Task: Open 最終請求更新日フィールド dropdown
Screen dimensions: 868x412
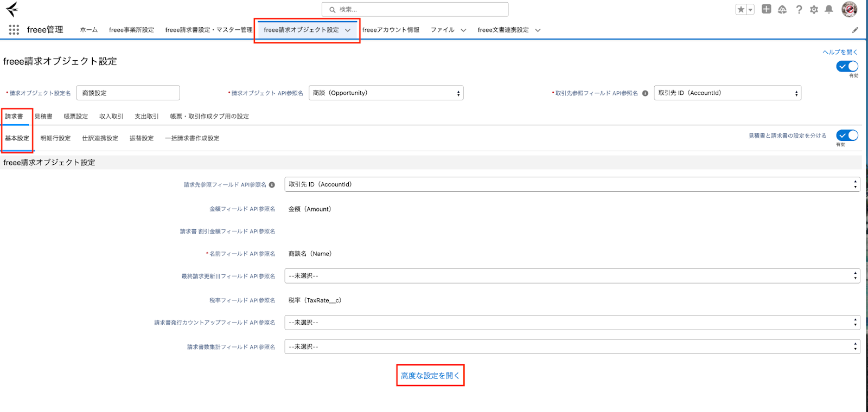Action: coord(572,276)
